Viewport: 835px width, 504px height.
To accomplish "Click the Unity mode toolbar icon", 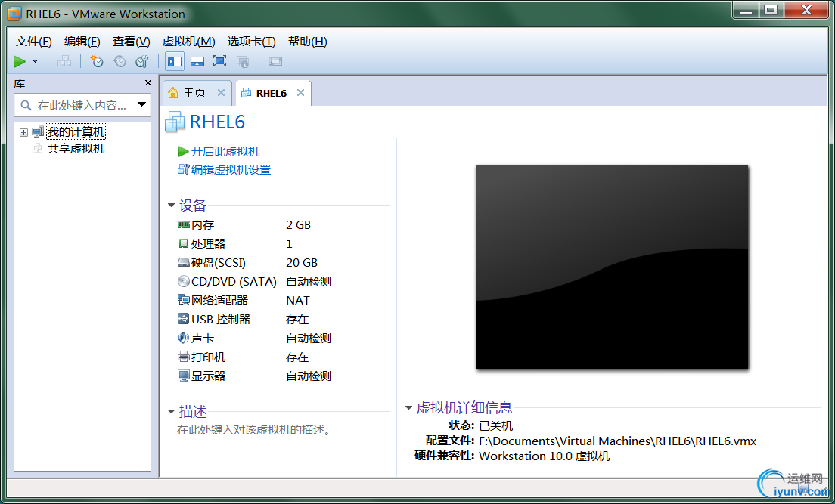I will 243,61.
